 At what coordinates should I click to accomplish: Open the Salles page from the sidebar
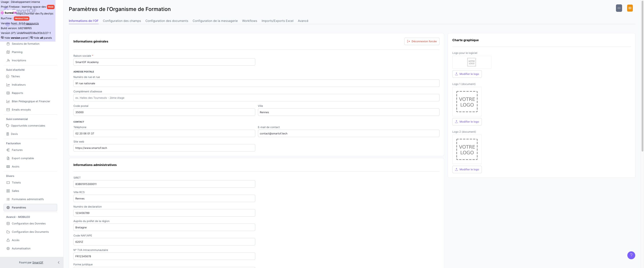coord(15,191)
